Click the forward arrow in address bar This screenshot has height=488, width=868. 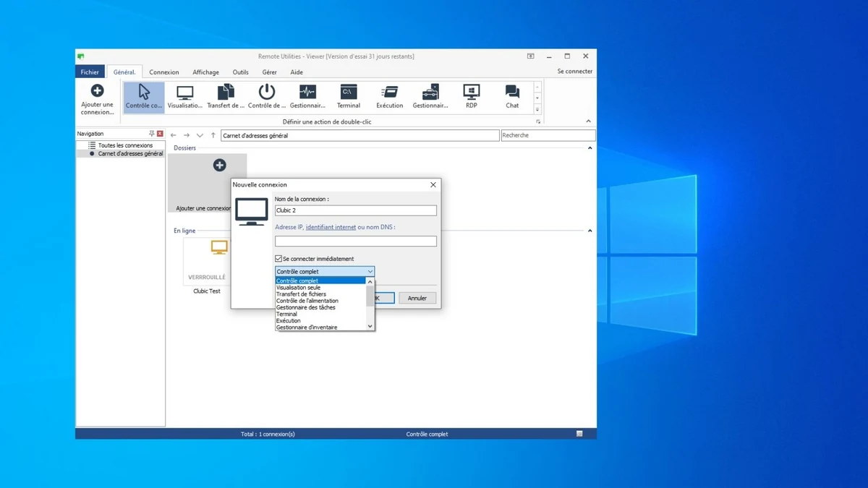[187, 135]
